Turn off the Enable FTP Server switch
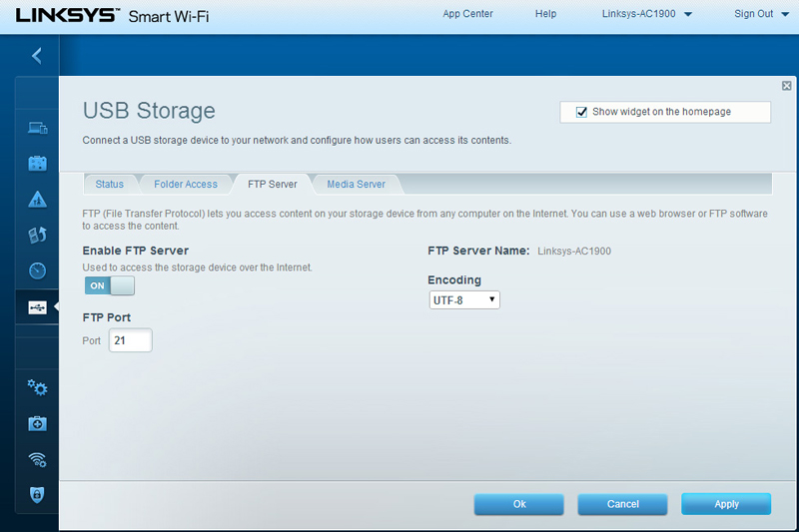The width and height of the screenshot is (799, 532). (x=110, y=285)
